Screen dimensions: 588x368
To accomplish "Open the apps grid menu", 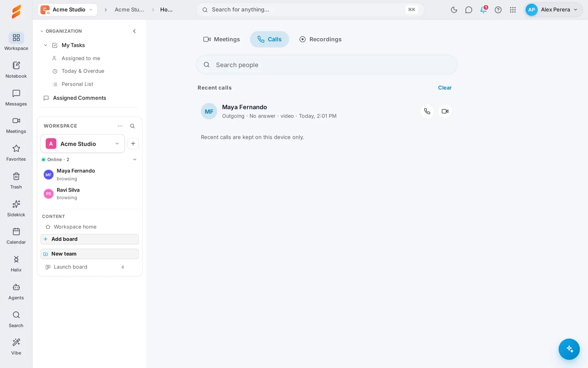I will (x=513, y=10).
